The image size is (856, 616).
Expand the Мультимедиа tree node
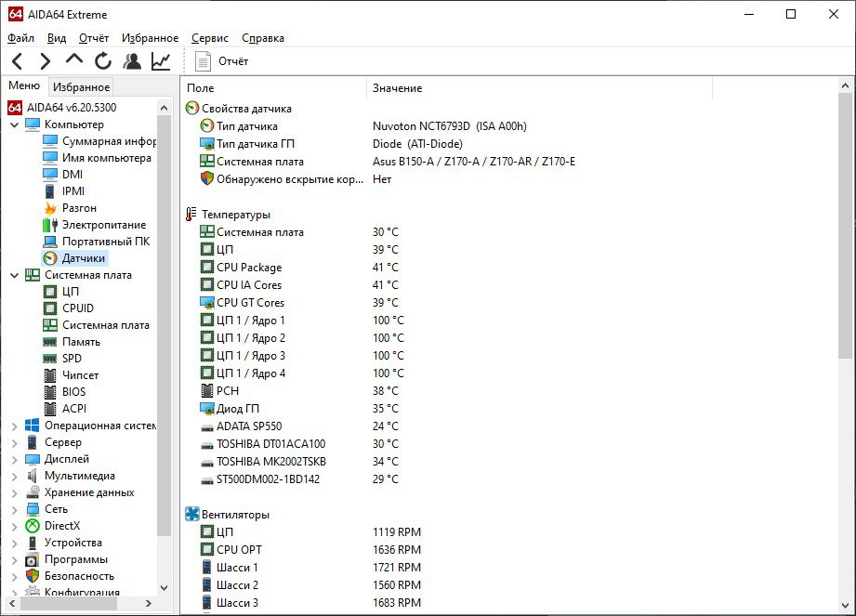point(15,477)
